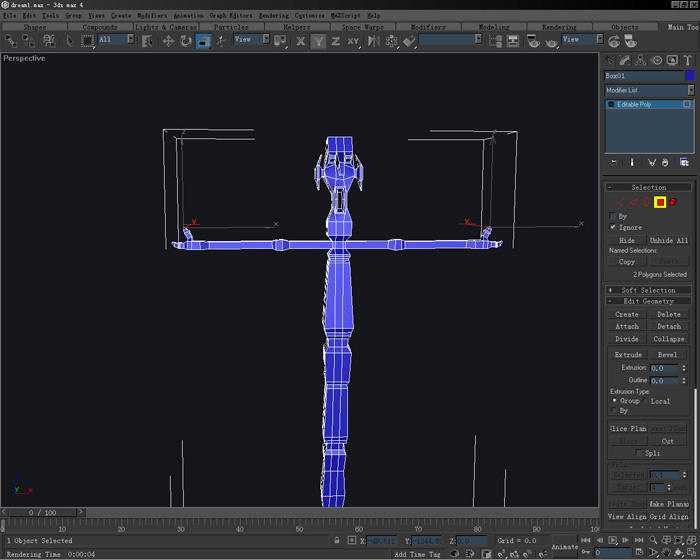This screenshot has width=700, height=560.
Task: Activate the Select and Move tool
Action: [168, 41]
